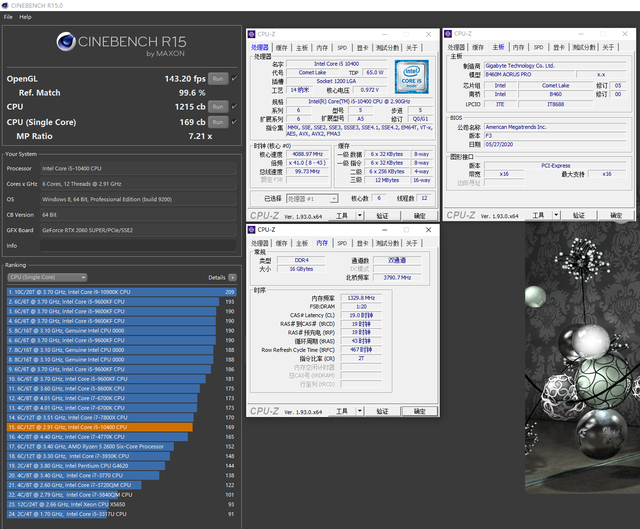Viewport: 640px width, 529px height.
Task: Click the CPU-Z icon in the memory window title bar
Action: click(253, 229)
